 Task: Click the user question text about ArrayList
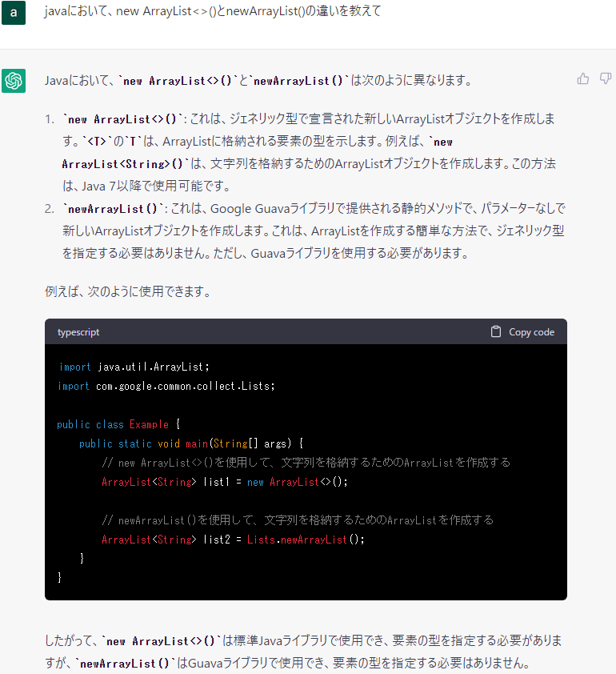click(x=213, y=10)
